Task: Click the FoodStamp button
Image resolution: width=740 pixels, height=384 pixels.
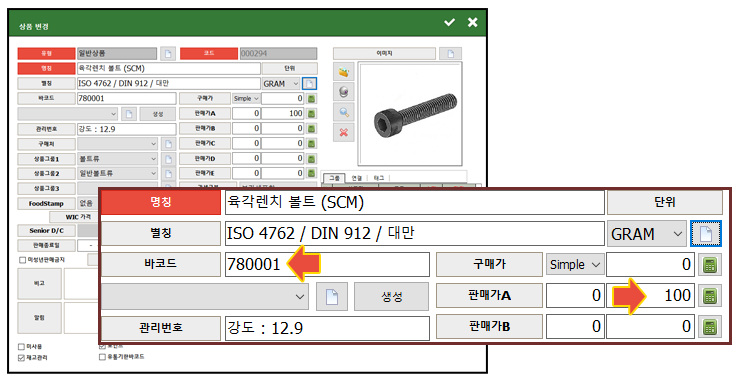Action: [x=46, y=203]
